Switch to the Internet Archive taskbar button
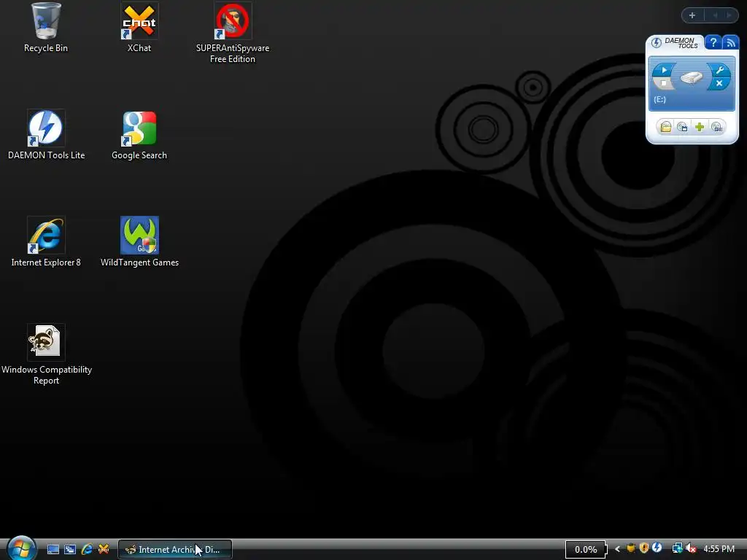This screenshot has width=747, height=560. click(175, 550)
